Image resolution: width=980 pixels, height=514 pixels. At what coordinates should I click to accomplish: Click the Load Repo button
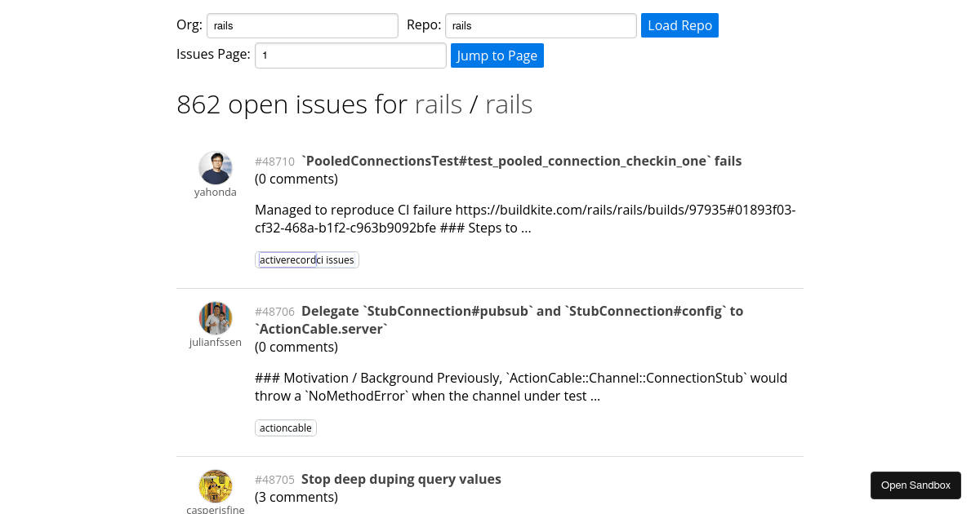click(x=679, y=25)
